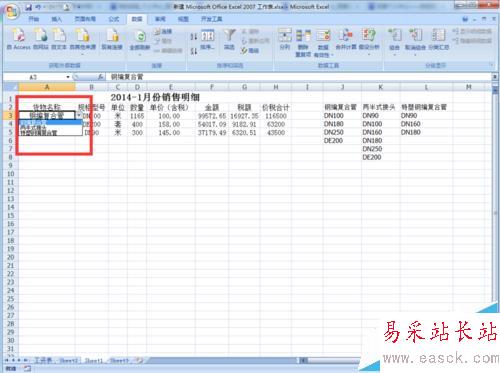Open Connections (连接) button in ribbon
The width and height of the screenshot is (500, 373).
[163, 32]
